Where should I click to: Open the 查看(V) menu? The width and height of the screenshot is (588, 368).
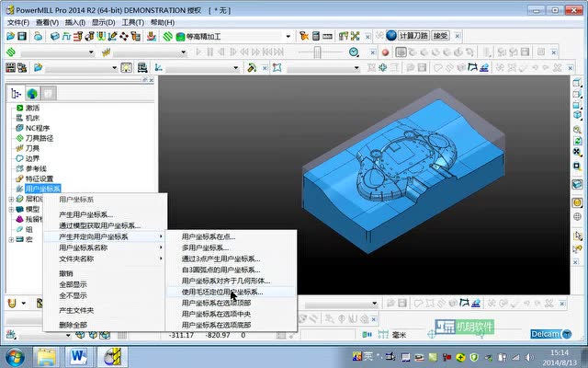(47, 22)
